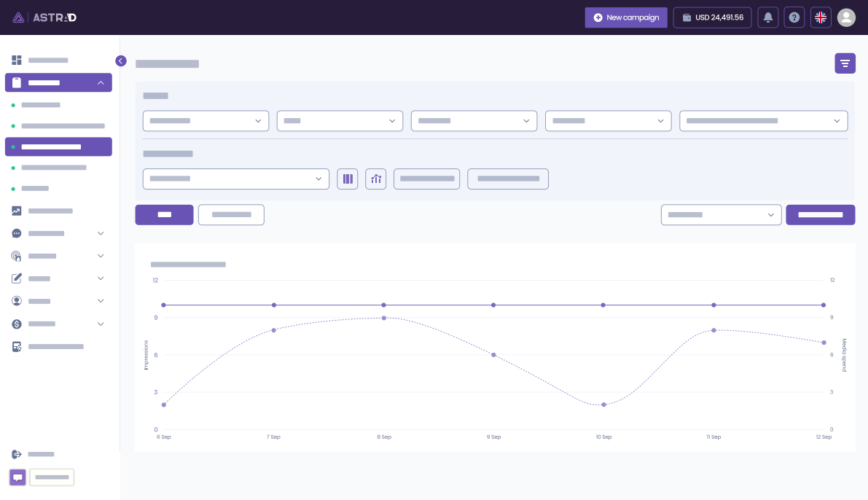This screenshot has width=868, height=500.
Task: Select the line chart view icon
Action: coord(376,179)
